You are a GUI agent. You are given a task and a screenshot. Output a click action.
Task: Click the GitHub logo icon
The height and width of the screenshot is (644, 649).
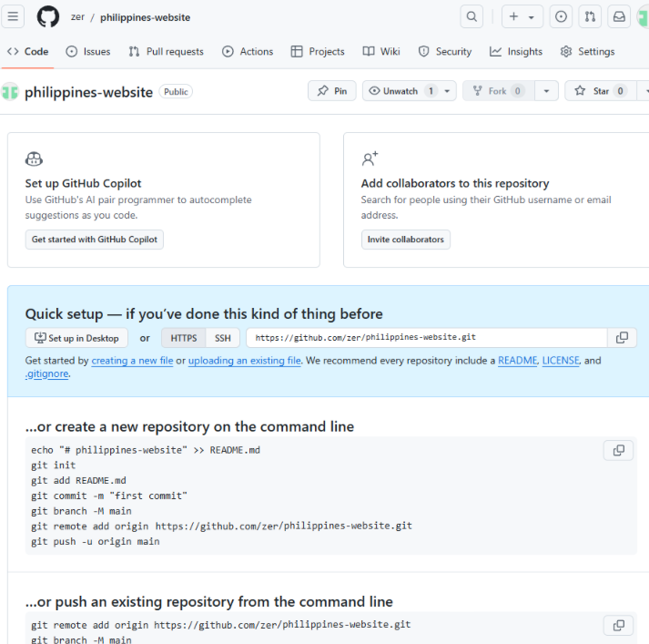tap(47, 16)
